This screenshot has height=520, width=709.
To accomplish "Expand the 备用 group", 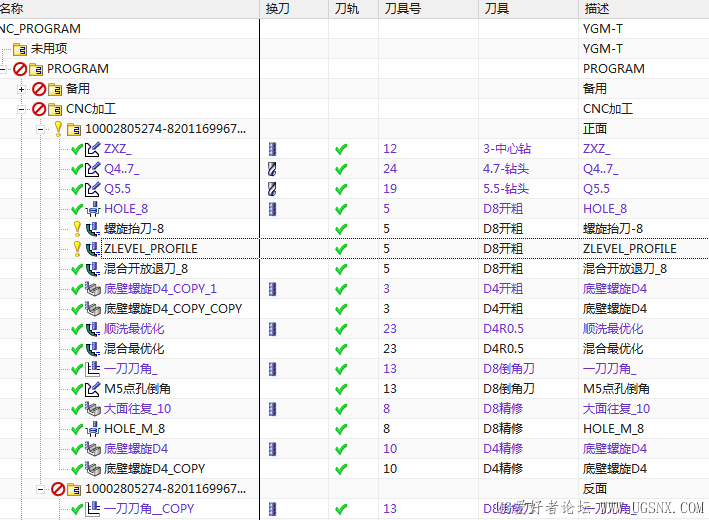I will [x=21, y=89].
